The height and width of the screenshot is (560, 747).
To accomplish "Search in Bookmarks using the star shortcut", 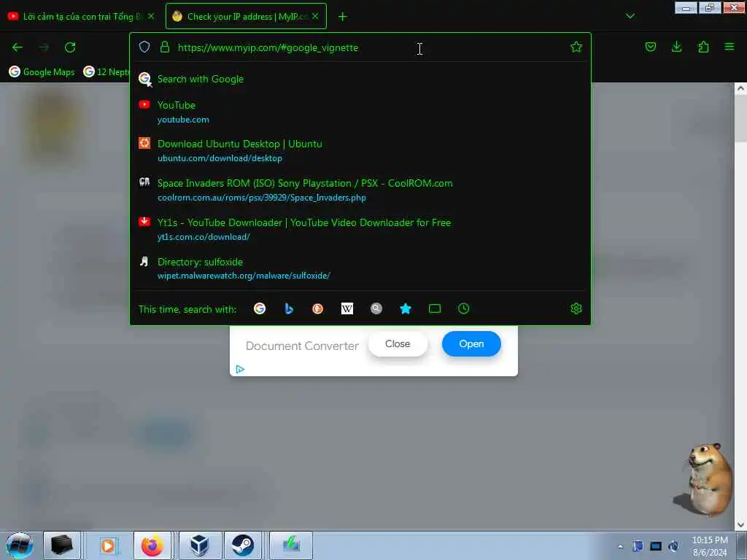I will coord(406,308).
